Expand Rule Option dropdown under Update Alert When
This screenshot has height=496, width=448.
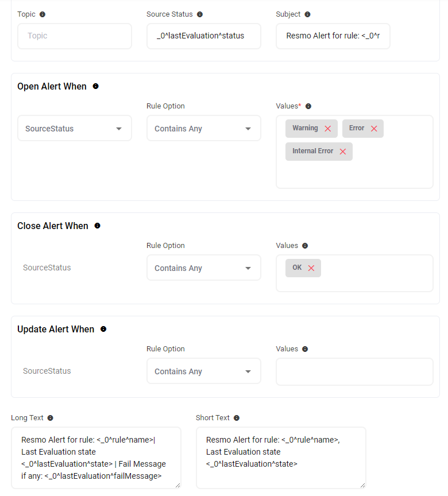coord(203,371)
